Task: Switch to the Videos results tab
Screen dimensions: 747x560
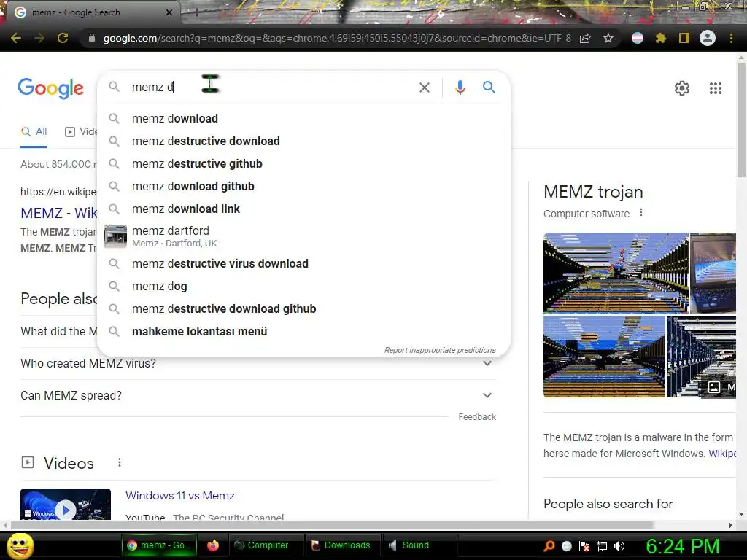Action: coord(82,132)
